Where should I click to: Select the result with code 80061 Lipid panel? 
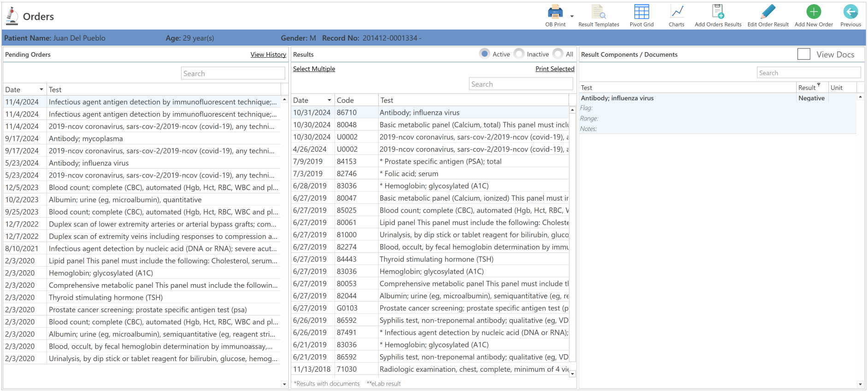430,222
